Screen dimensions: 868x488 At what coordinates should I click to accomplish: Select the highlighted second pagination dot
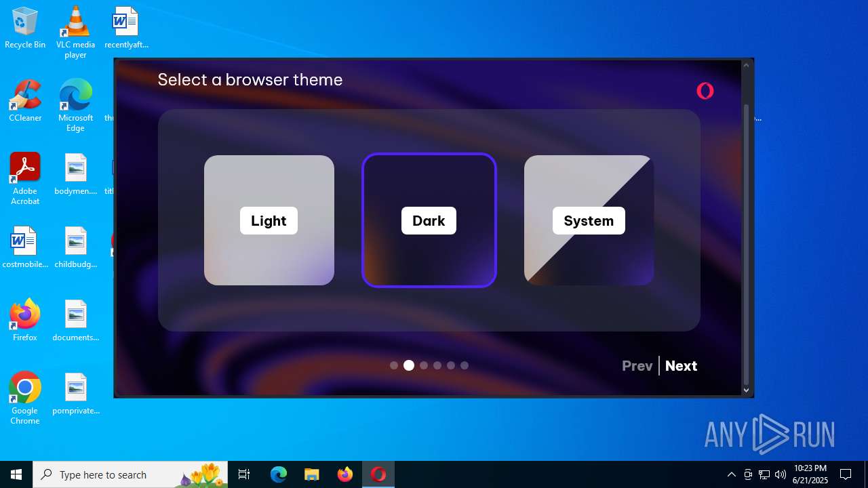pyautogui.click(x=409, y=365)
